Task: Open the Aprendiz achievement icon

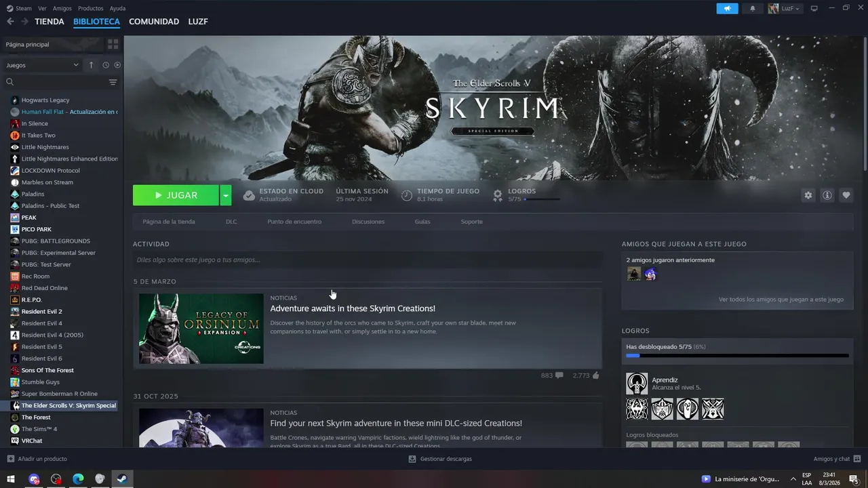Action: point(637,384)
